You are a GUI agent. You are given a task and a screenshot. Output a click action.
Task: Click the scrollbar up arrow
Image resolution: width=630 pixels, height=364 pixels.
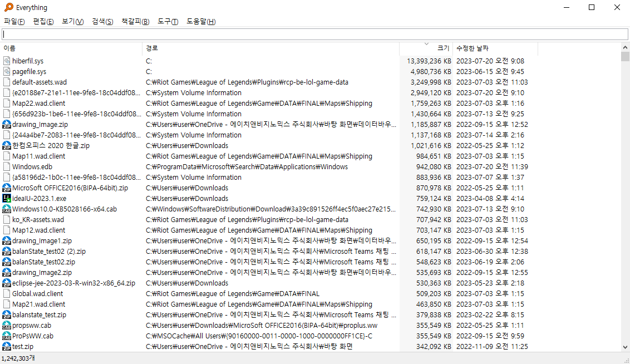coord(625,47)
